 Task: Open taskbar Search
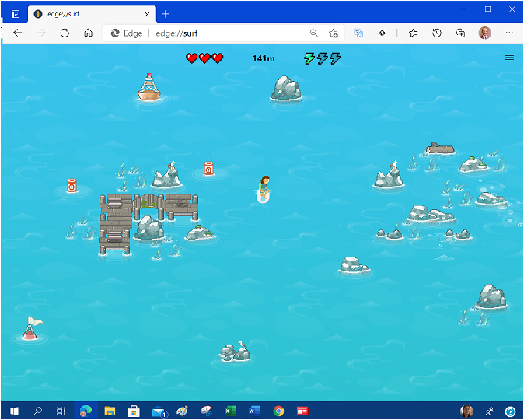click(x=38, y=411)
